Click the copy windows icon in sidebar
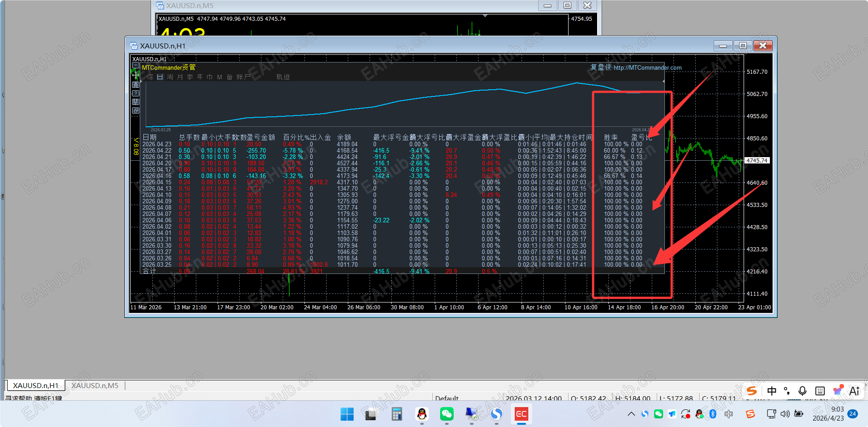Viewport: 868px width, 427px height. [136, 110]
